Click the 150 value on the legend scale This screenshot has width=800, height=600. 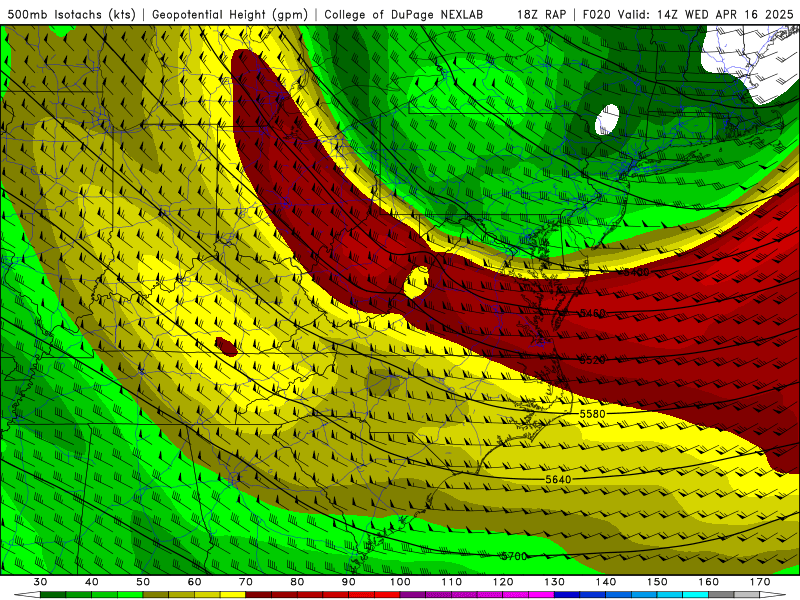pyautogui.click(x=657, y=582)
